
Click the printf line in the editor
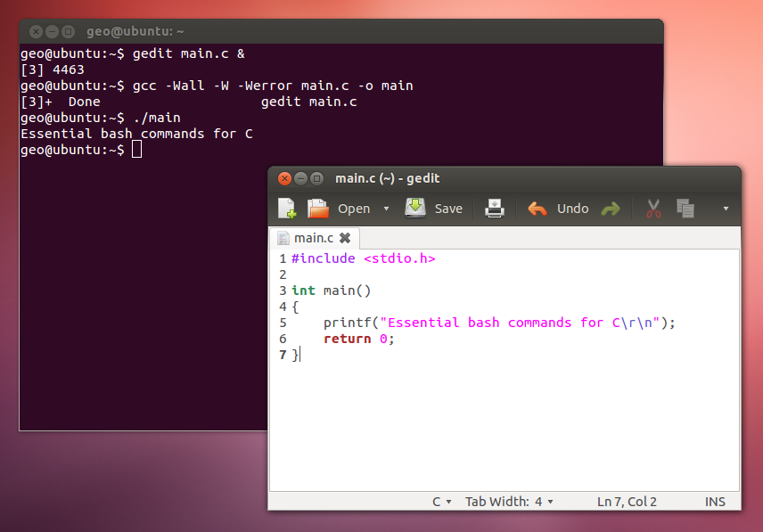click(x=499, y=323)
